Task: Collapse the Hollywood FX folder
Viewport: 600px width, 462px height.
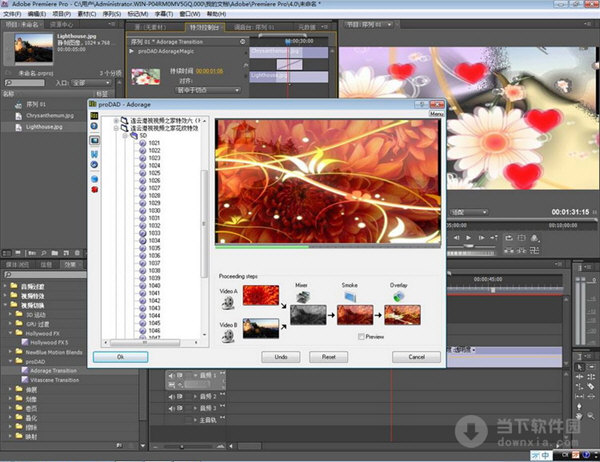Action: pos(11,333)
